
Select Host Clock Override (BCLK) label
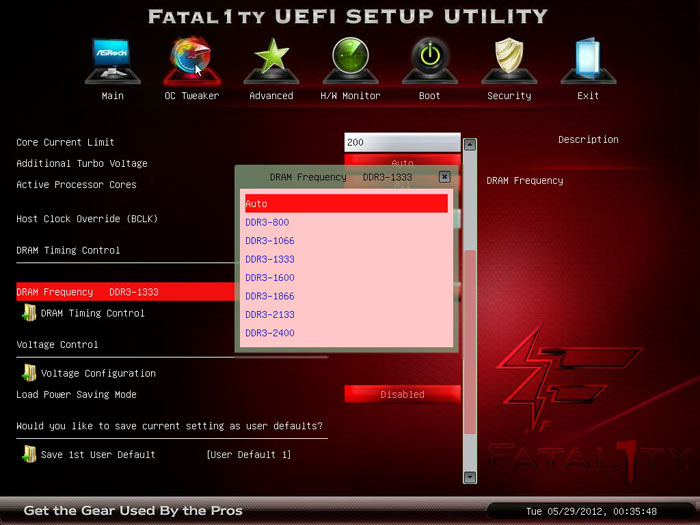tap(87, 219)
